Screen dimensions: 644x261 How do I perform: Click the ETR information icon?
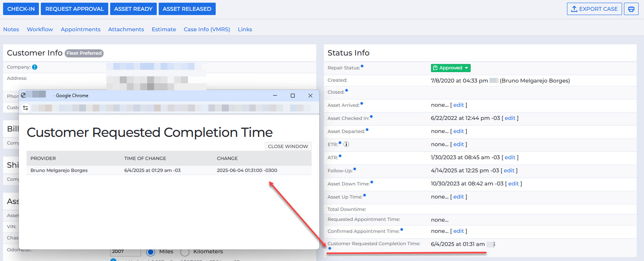(x=346, y=144)
